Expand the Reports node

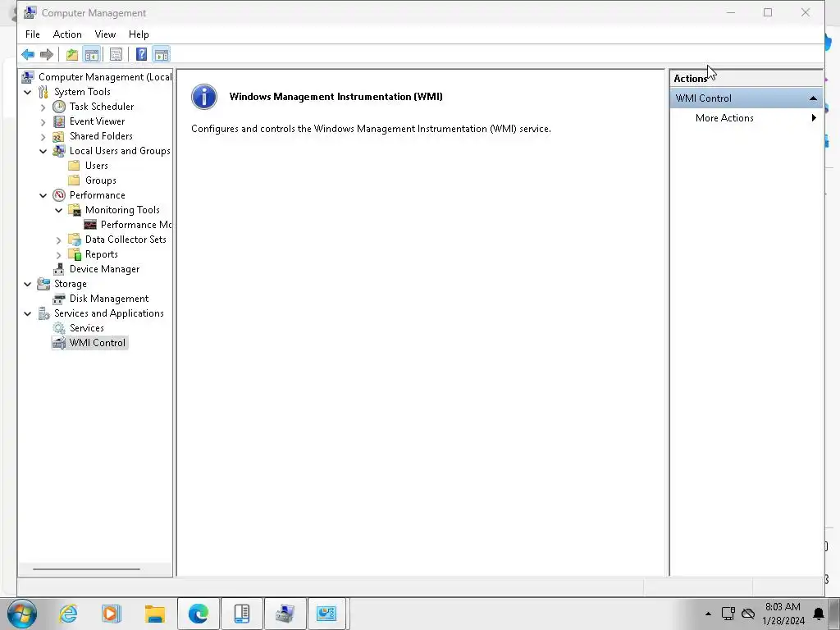pyautogui.click(x=59, y=255)
